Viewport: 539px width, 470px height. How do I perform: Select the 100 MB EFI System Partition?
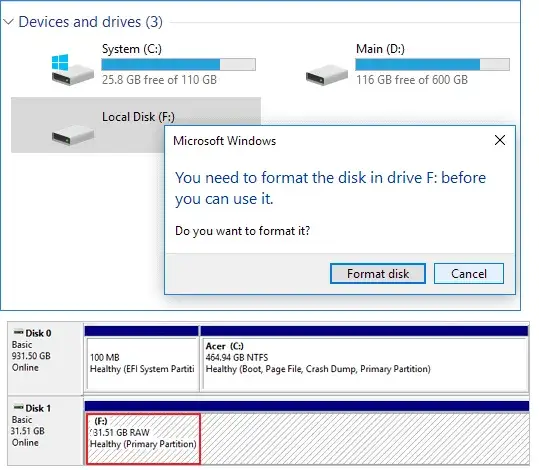142,364
